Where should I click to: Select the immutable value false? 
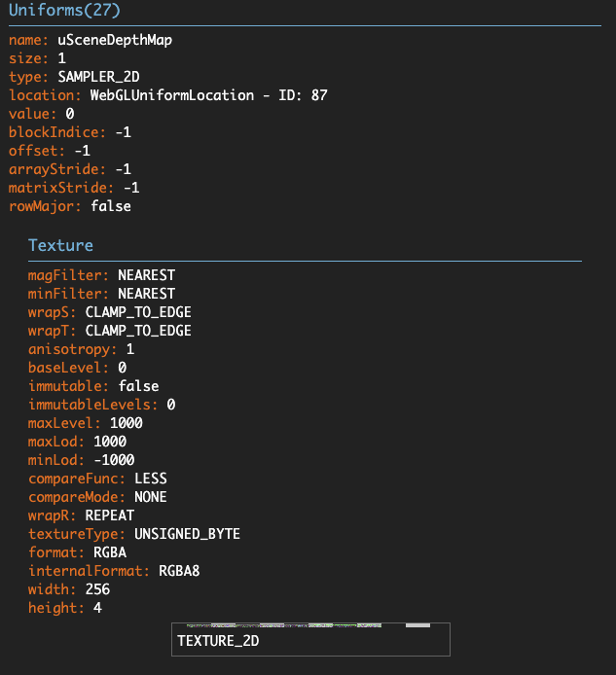[138, 386]
